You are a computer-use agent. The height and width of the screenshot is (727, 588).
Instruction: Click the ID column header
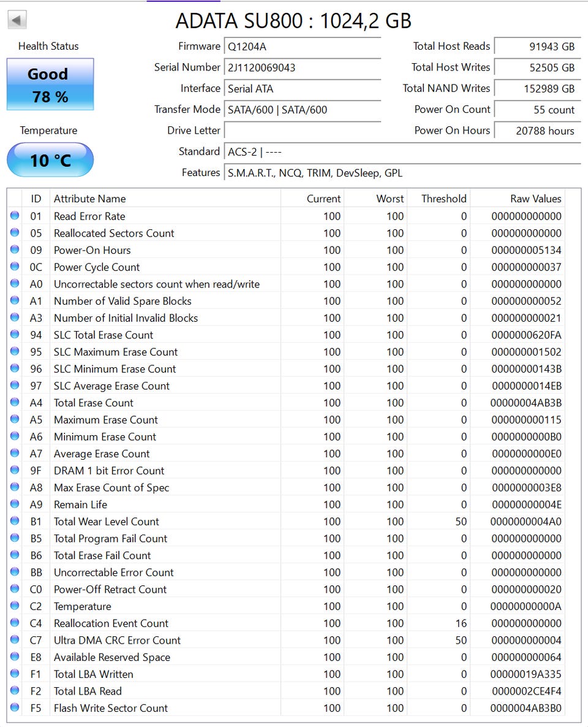36,199
